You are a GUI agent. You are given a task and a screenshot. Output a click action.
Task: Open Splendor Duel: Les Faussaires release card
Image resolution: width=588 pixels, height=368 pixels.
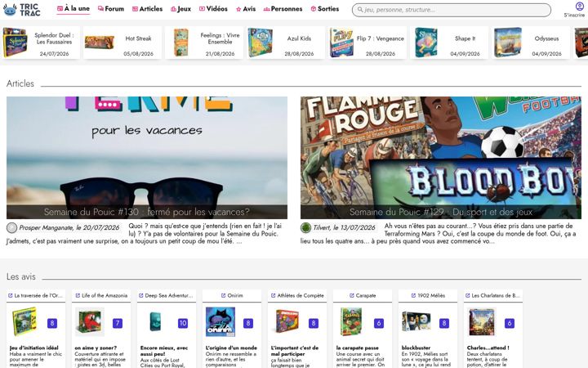coord(40,43)
